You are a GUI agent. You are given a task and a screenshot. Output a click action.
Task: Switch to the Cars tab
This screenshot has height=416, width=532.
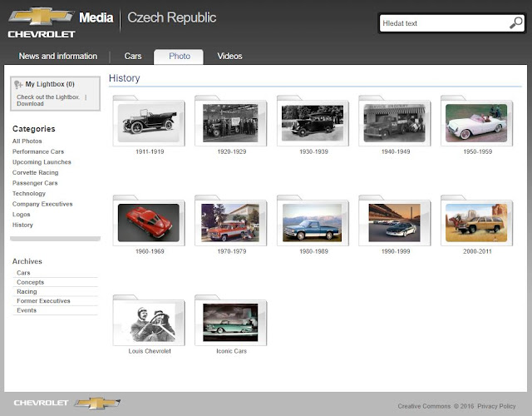(133, 56)
